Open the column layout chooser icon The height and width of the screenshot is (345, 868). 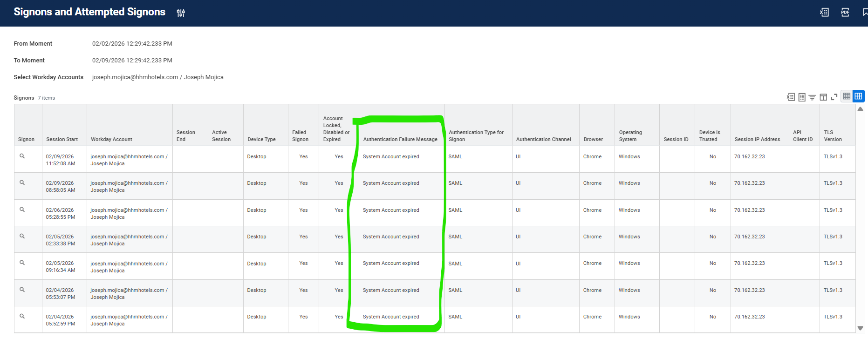coord(823,97)
